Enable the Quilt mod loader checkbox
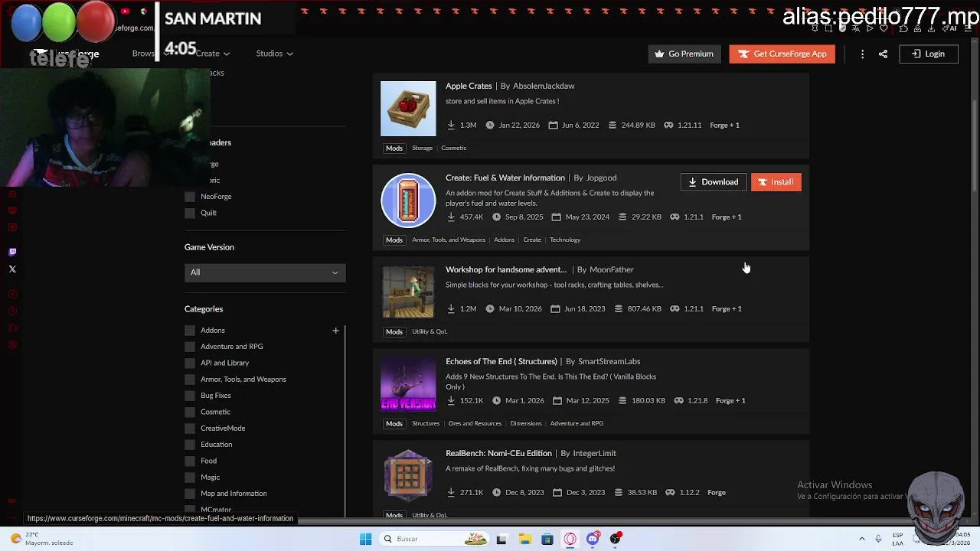Viewport: 980px width, 551px height. (x=190, y=213)
